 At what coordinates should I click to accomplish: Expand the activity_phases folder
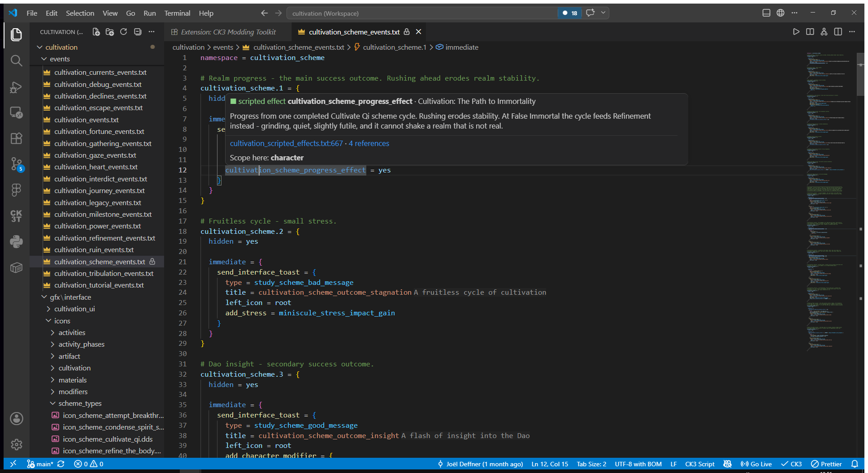pos(81,344)
